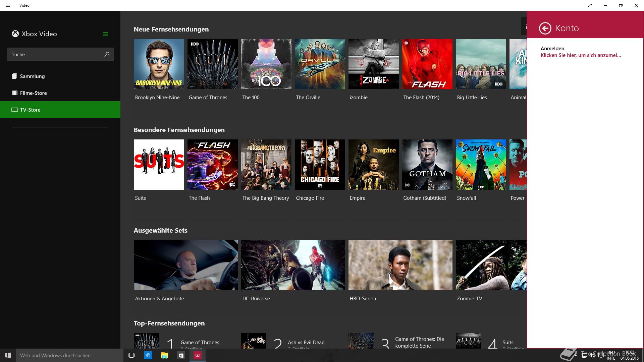Click the Chicago Fire title text

(x=310, y=198)
